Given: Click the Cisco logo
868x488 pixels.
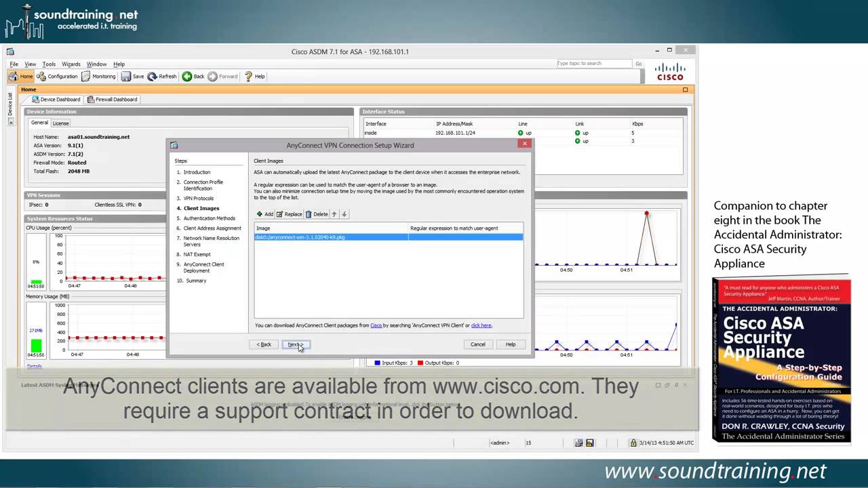Looking at the screenshot, I should pos(670,72).
